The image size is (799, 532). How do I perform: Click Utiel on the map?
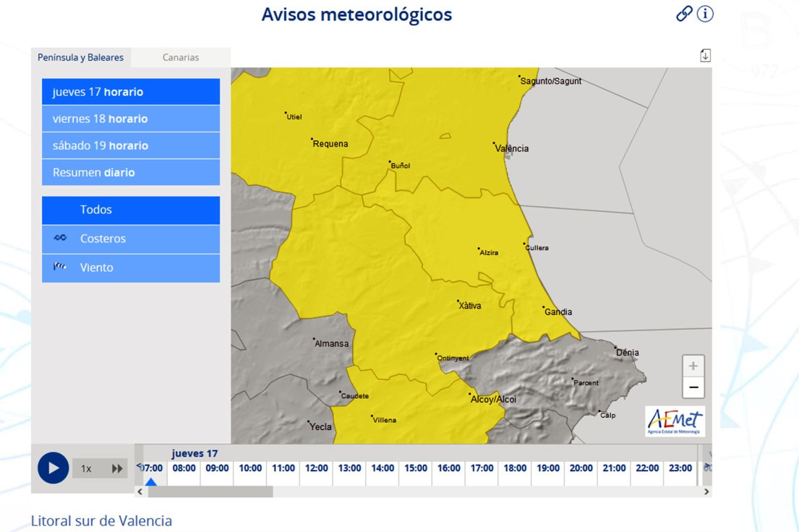(294, 116)
